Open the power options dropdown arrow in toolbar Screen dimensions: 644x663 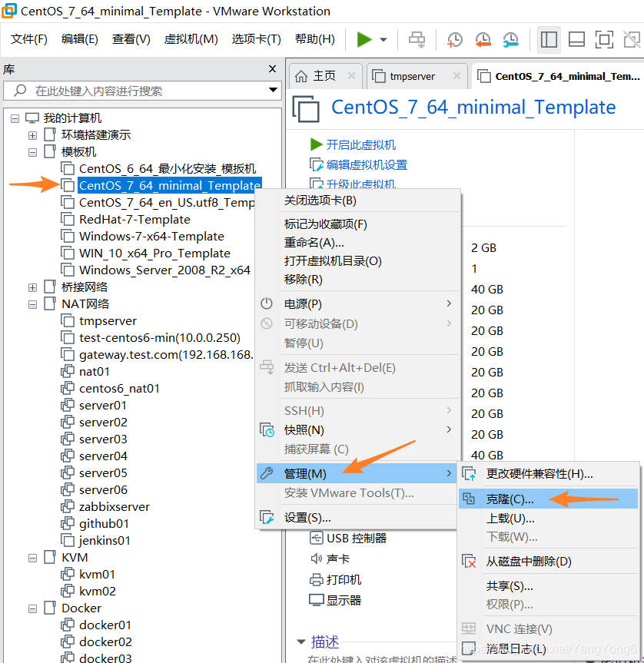[x=383, y=40]
